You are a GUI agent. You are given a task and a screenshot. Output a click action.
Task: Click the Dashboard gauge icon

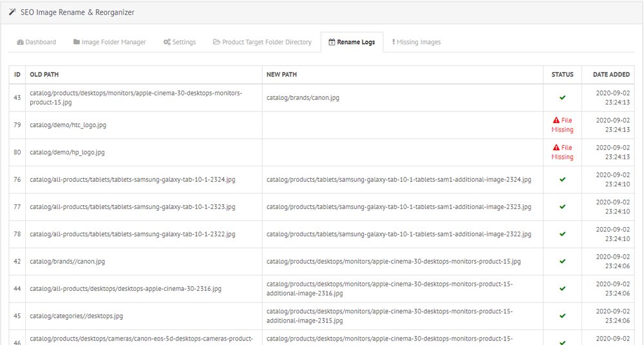pyautogui.click(x=20, y=42)
